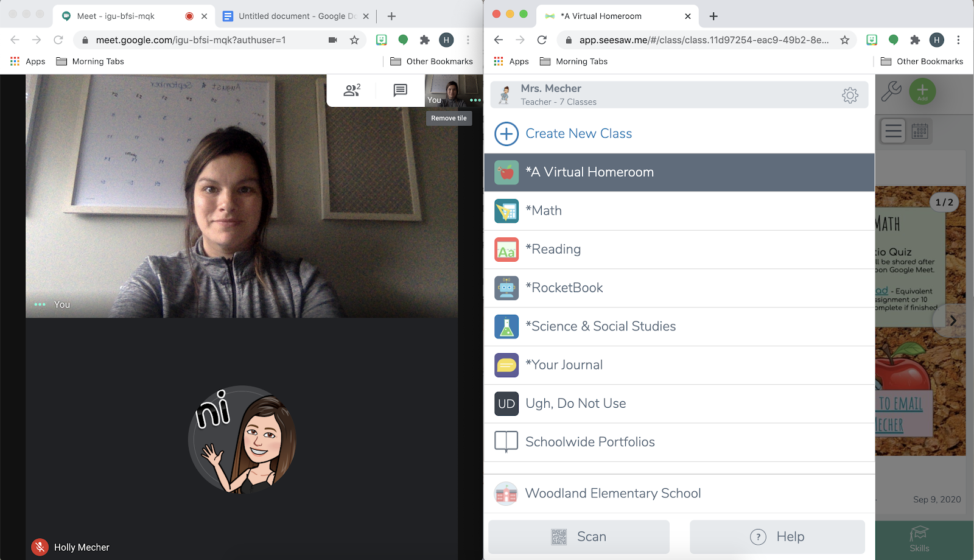Click the Create New Class plus icon

point(506,134)
